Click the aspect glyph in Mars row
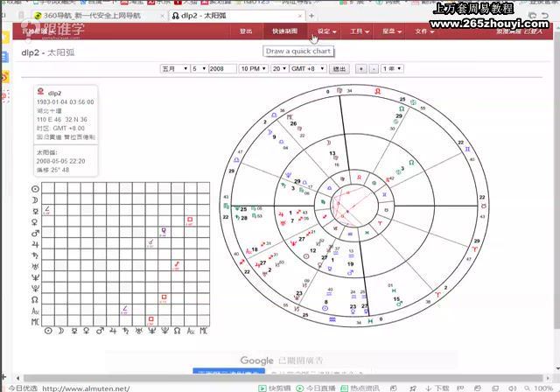 [164, 232]
